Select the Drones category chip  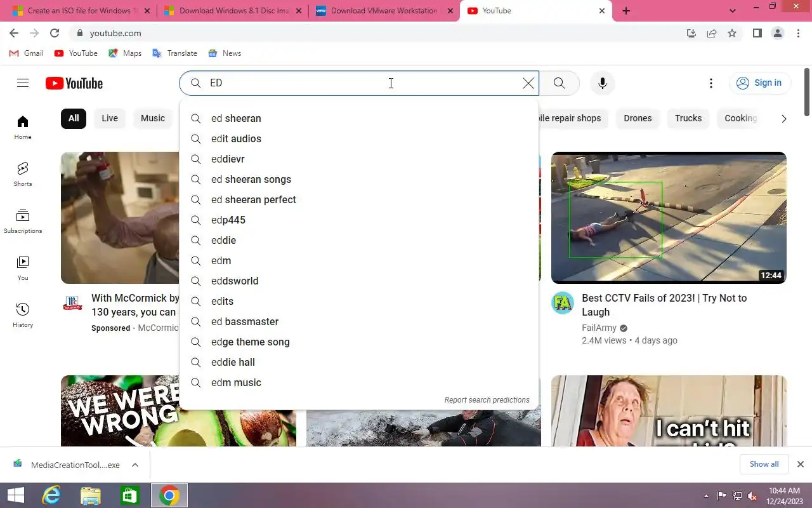638,118
